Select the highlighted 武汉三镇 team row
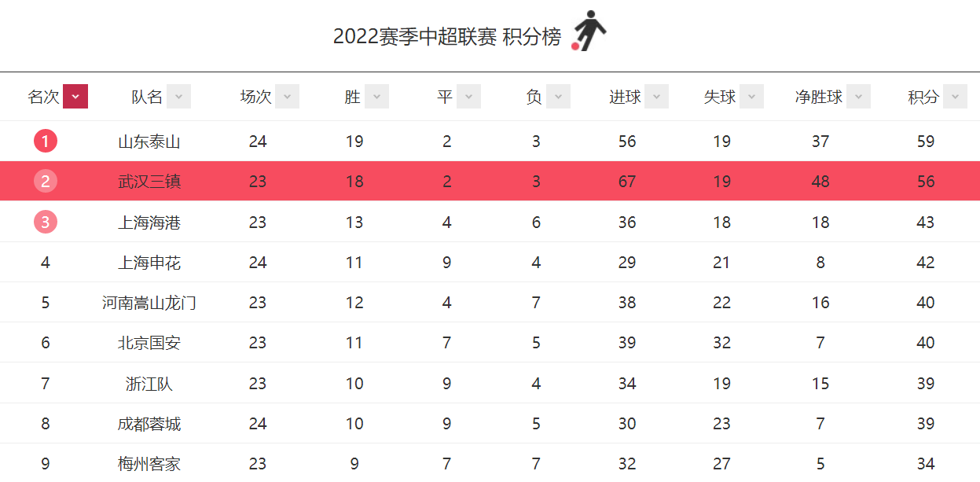 click(x=490, y=182)
